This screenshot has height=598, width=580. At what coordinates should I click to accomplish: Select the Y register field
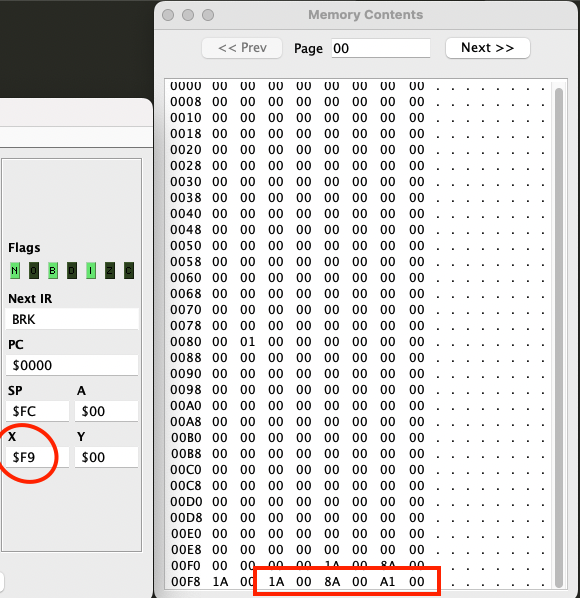106,457
